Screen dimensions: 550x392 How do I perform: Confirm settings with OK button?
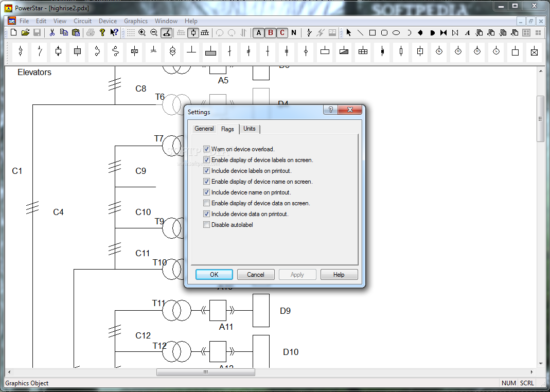pyautogui.click(x=214, y=275)
